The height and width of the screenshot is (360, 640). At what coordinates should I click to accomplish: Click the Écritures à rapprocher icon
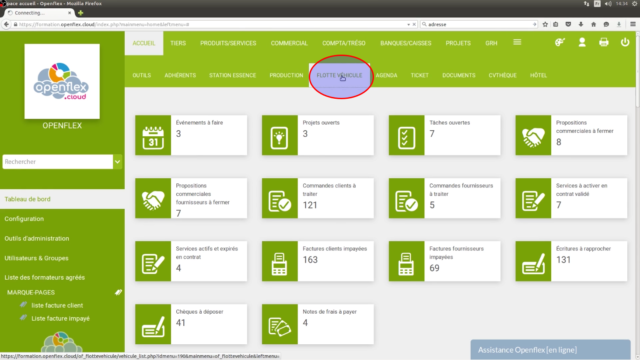(533, 261)
